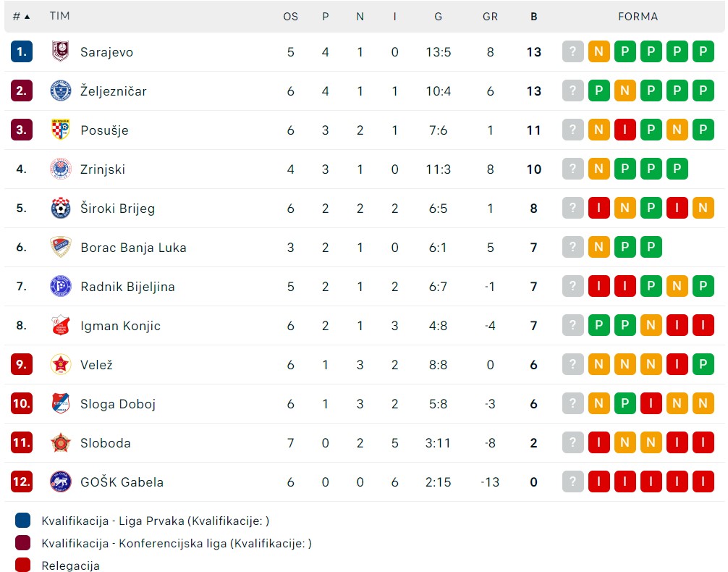
Task: Click the last green P badge for Velež
Action: pyautogui.click(x=703, y=364)
